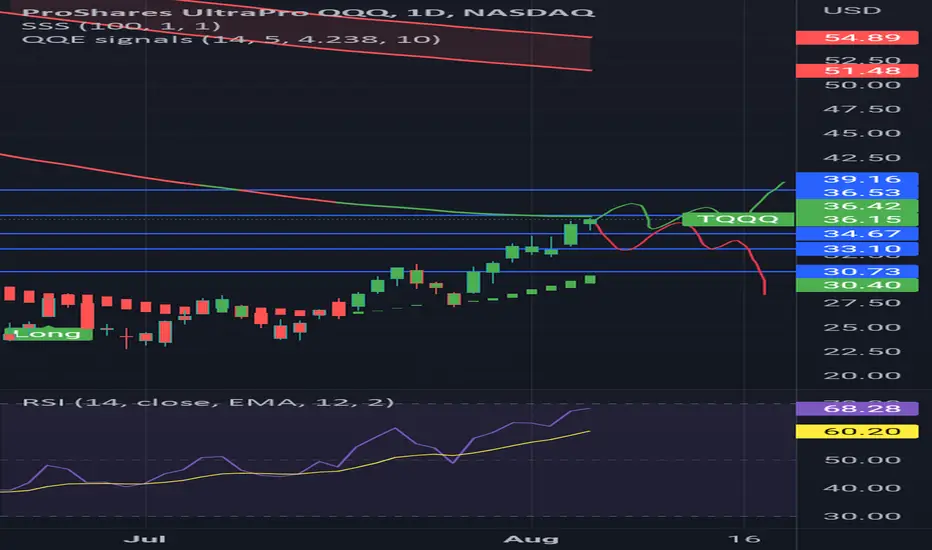
Task: Select the SSS (100, 1, 1) indicator legend
Action: (121, 26)
